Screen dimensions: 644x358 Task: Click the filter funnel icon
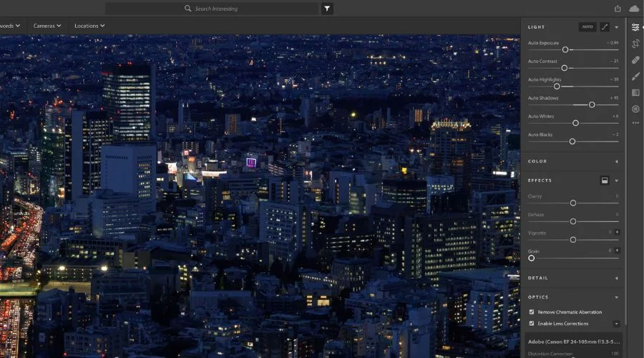pos(327,8)
